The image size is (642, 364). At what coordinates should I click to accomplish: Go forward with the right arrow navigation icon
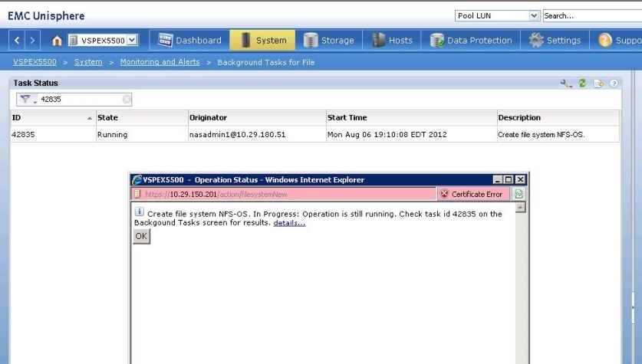[x=32, y=40]
